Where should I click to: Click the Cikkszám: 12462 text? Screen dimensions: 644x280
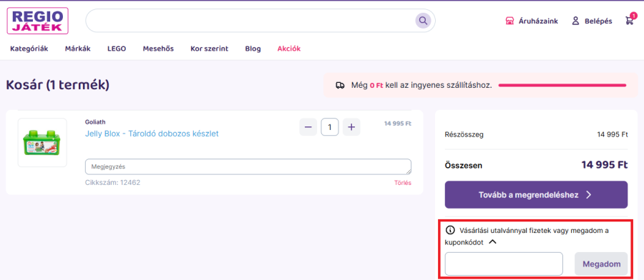pyautogui.click(x=112, y=182)
